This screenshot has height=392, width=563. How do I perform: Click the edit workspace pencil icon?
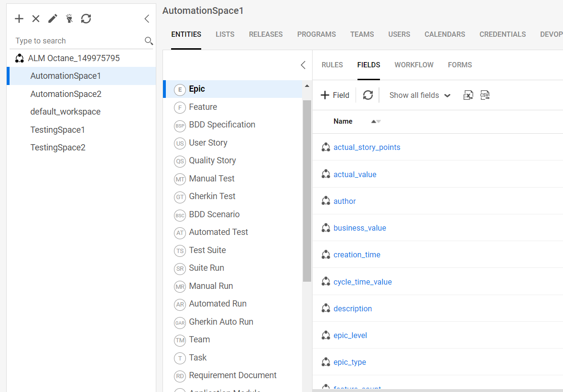coord(53,19)
